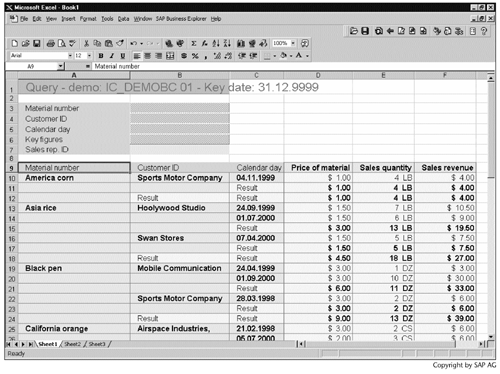Screen dimensions: 500x374
Task: Sort ascending with A-Z icon
Action: click(216, 43)
